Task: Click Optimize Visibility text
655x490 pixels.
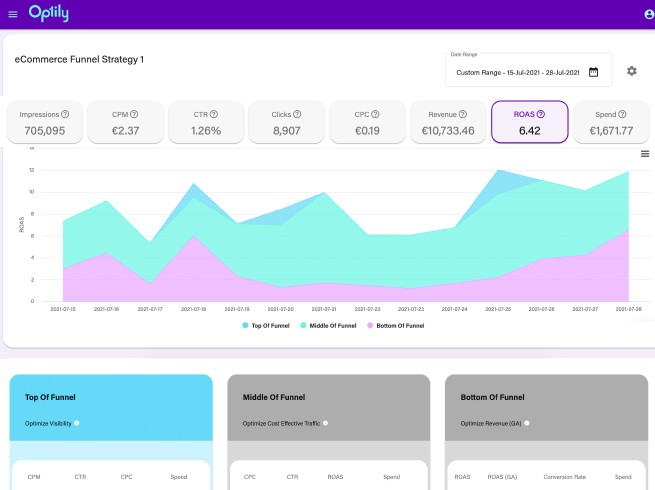Action: [48, 424]
